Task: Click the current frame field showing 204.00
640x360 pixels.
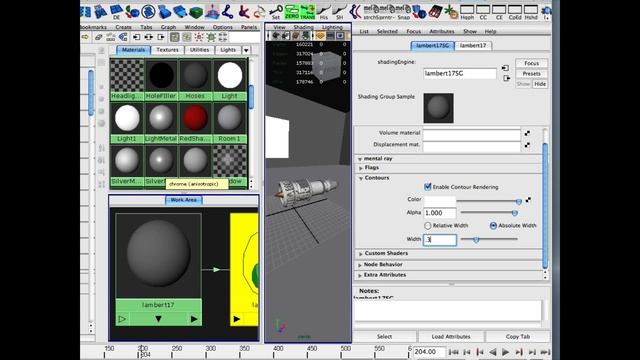Action: click(429, 351)
